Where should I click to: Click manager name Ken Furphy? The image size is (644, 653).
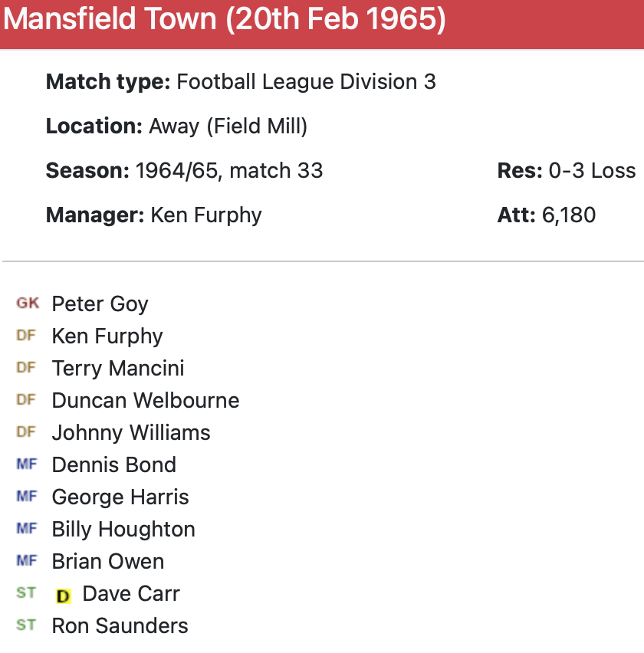(206, 215)
